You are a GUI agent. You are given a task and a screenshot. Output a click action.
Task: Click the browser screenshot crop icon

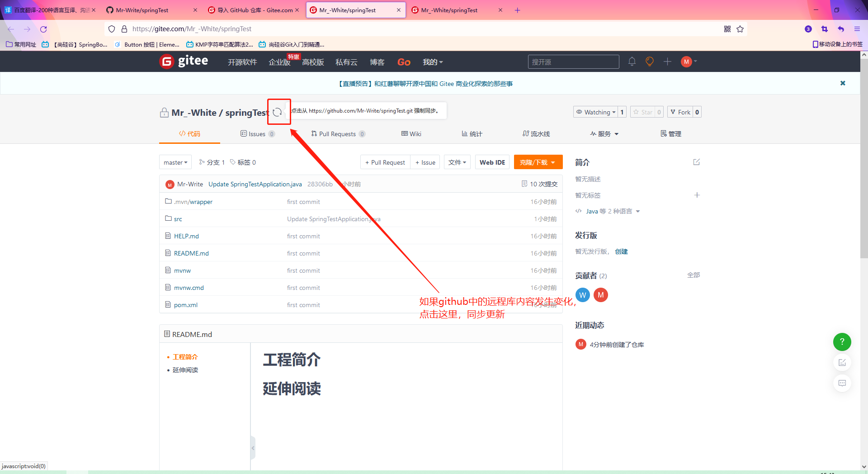(825, 29)
